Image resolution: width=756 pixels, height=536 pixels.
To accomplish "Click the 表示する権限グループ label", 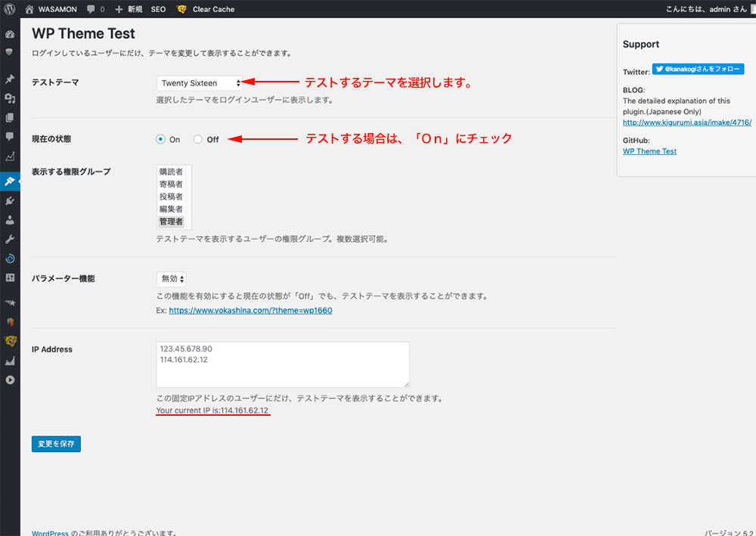I will click(x=71, y=172).
